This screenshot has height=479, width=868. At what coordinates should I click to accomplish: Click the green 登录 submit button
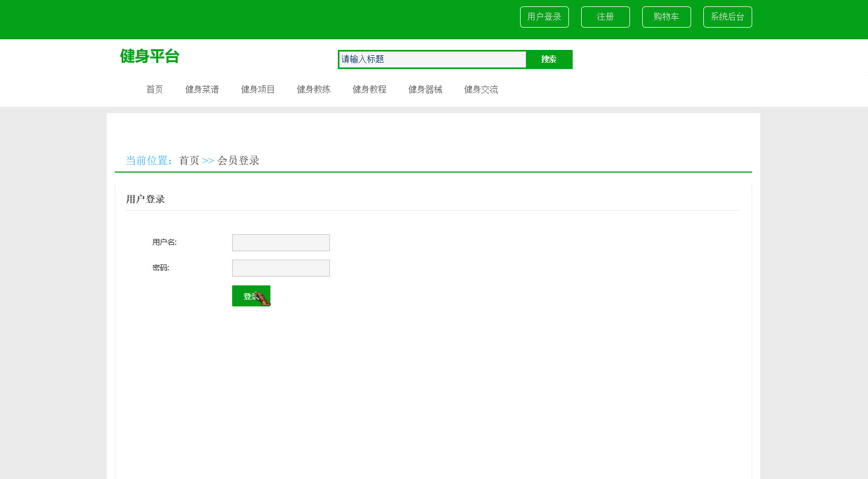[251, 296]
